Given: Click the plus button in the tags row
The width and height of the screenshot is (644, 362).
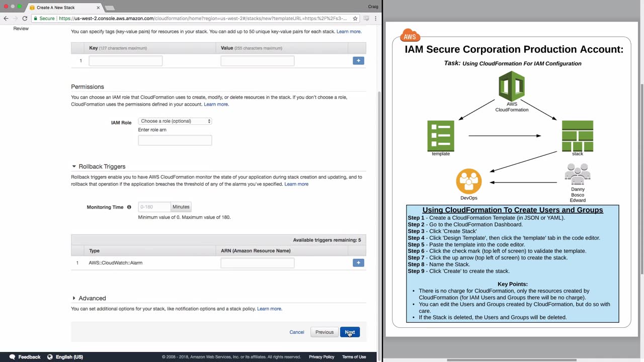Looking at the screenshot, I should (358, 60).
